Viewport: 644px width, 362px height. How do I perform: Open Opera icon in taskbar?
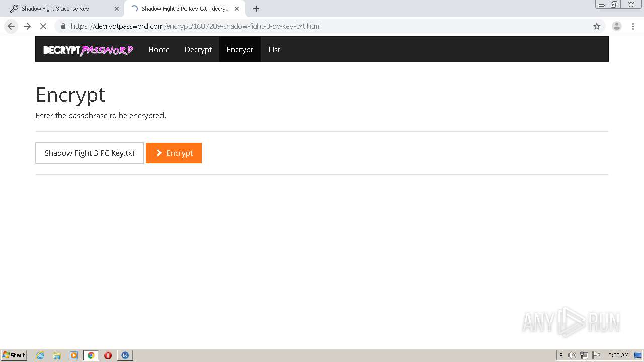pos(108,355)
